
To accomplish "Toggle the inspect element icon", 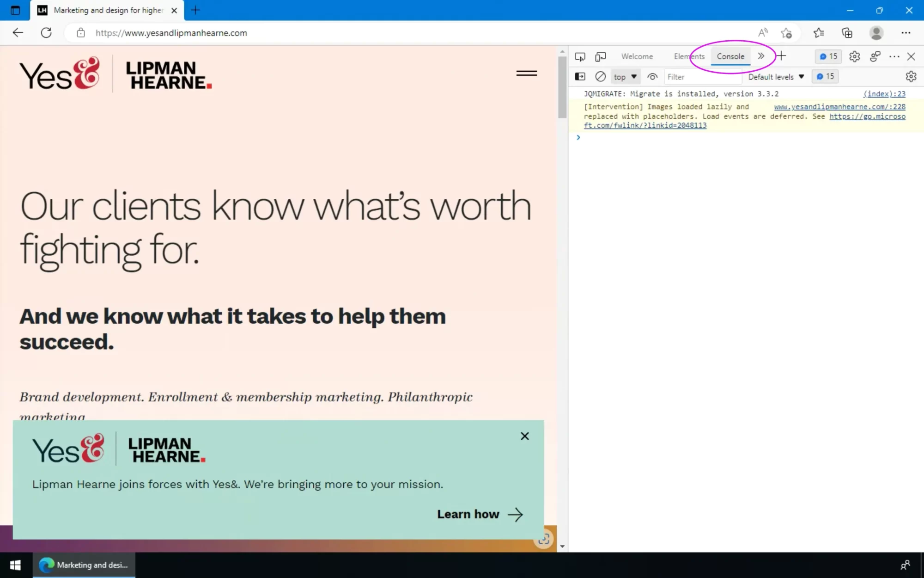I will tap(579, 56).
